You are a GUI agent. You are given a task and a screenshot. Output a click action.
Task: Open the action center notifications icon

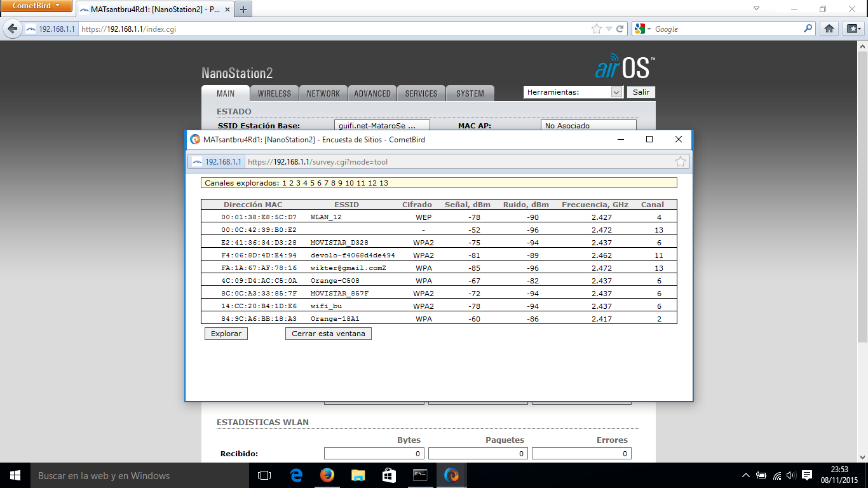click(807, 475)
